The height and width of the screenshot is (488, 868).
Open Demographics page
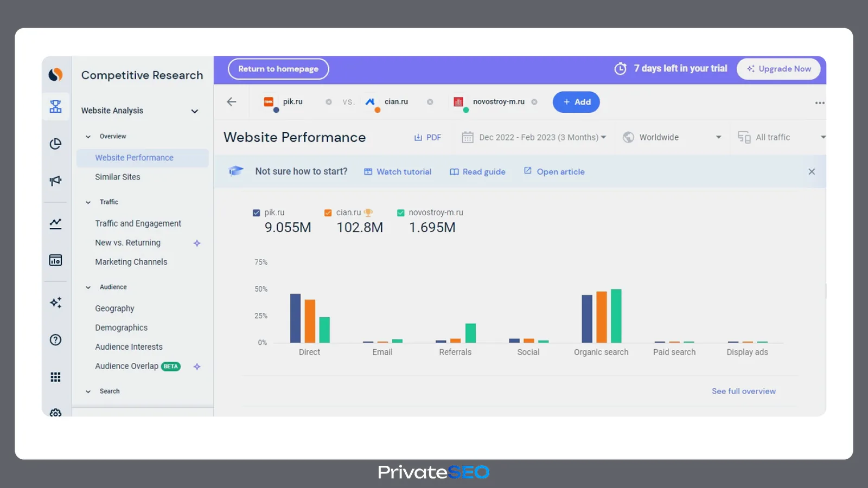[121, 328]
